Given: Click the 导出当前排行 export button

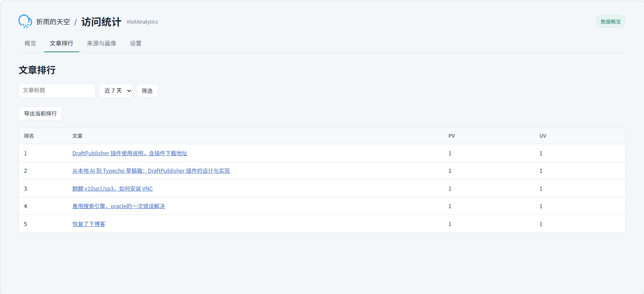Looking at the screenshot, I should pyautogui.click(x=40, y=113).
